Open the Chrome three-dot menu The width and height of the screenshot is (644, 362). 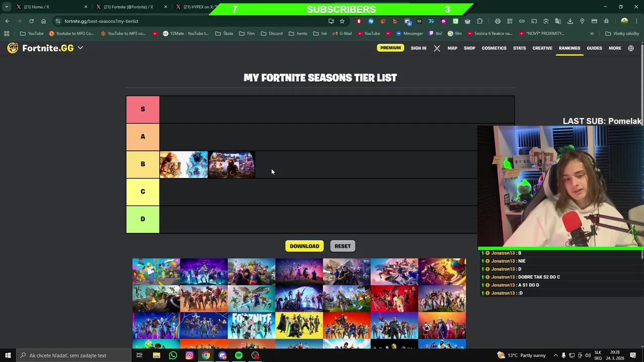coord(636,21)
